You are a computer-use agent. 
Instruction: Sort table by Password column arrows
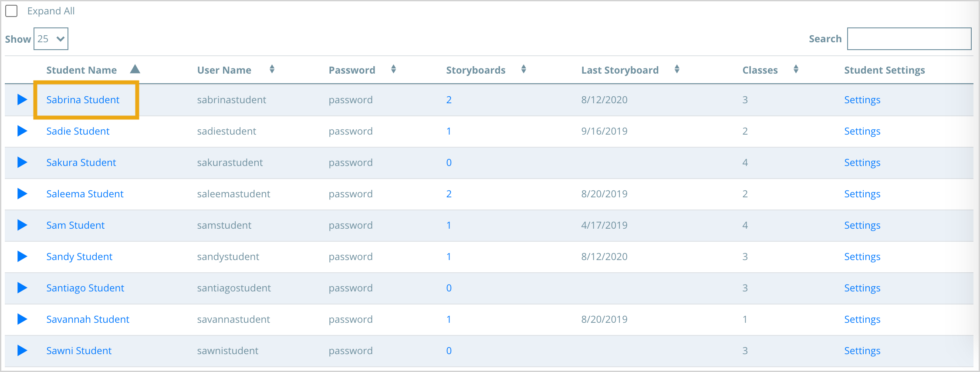pyautogui.click(x=393, y=69)
